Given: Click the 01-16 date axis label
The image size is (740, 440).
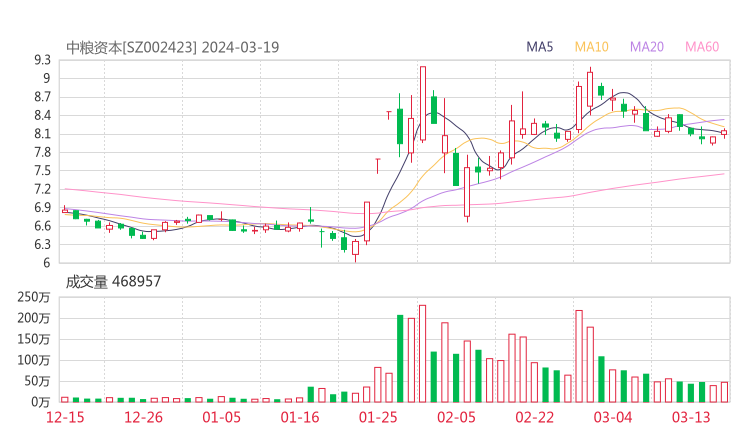Looking at the screenshot, I should pos(300,417).
